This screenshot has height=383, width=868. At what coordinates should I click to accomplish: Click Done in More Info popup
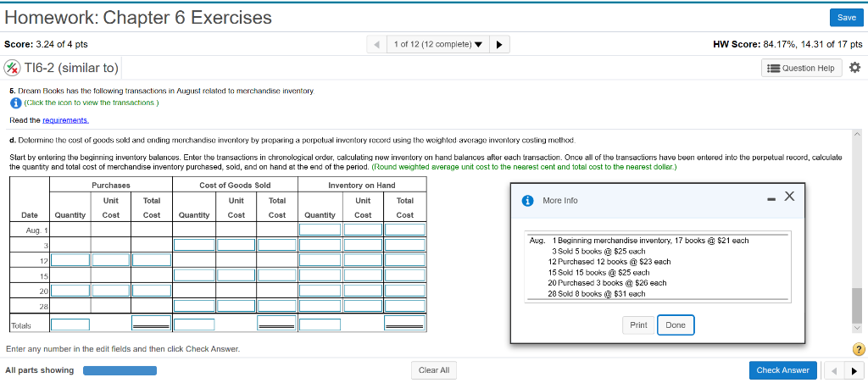(676, 325)
